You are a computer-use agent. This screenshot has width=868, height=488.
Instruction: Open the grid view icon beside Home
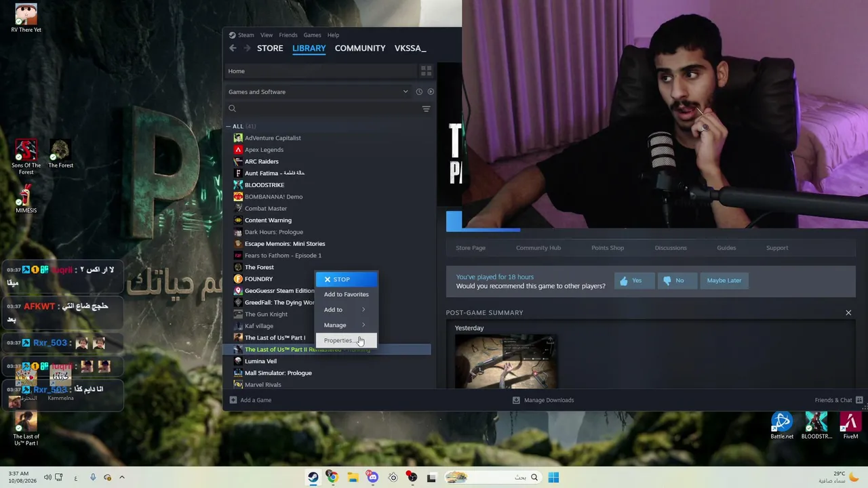tap(426, 70)
